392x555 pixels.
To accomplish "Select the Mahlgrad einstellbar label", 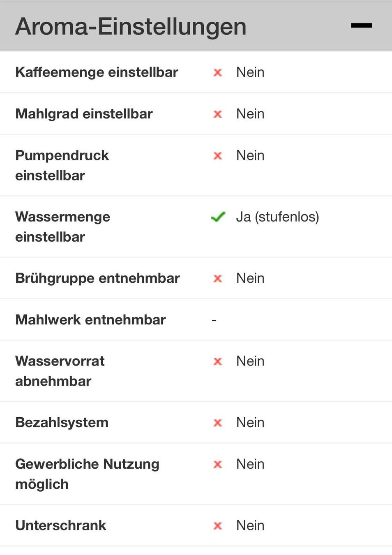I will point(84,114).
